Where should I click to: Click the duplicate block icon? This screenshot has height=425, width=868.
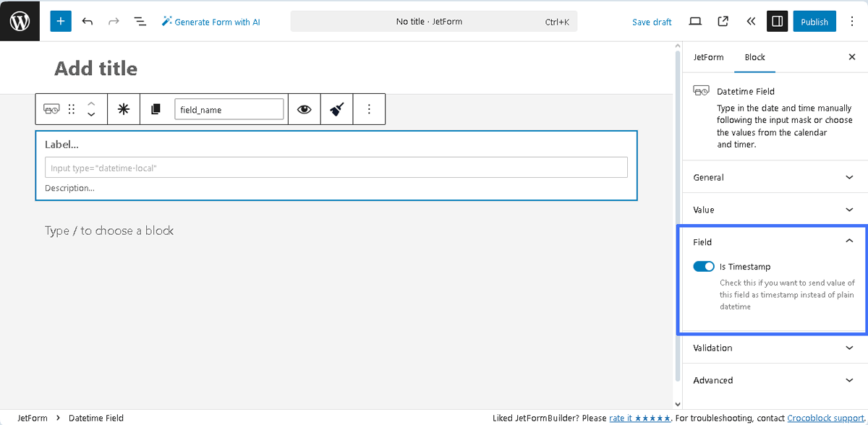155,108
